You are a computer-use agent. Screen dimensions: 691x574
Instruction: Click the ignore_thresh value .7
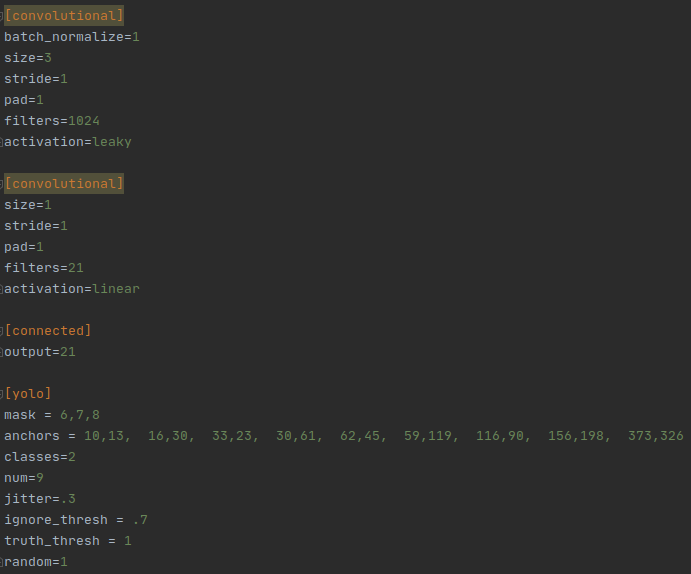(x=140, y=520)
